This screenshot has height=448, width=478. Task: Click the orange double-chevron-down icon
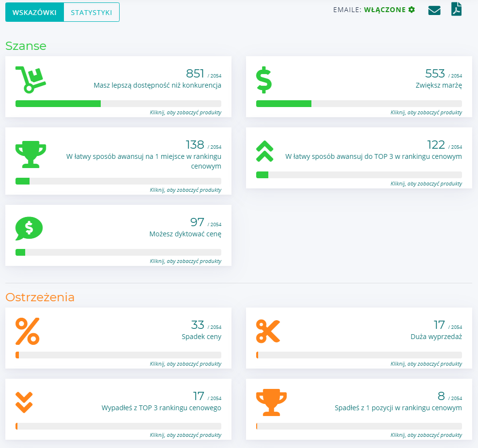24,402
